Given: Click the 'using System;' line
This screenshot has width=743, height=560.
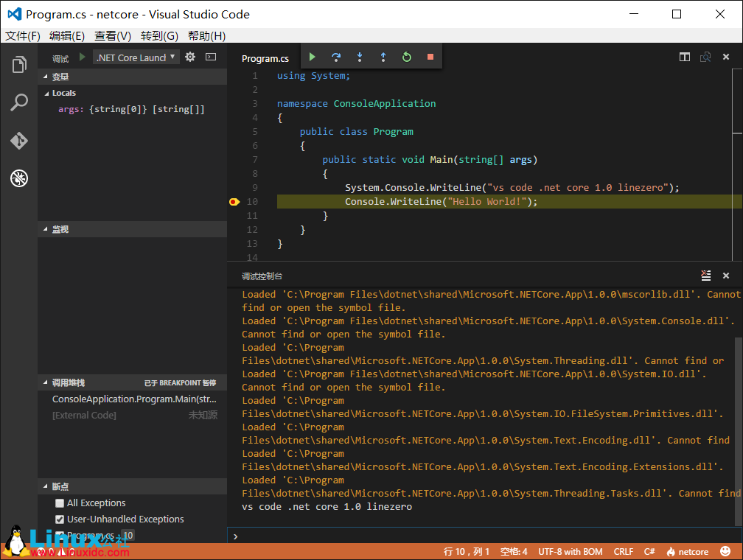Looking at the screenshot, I should click(313, 76).
